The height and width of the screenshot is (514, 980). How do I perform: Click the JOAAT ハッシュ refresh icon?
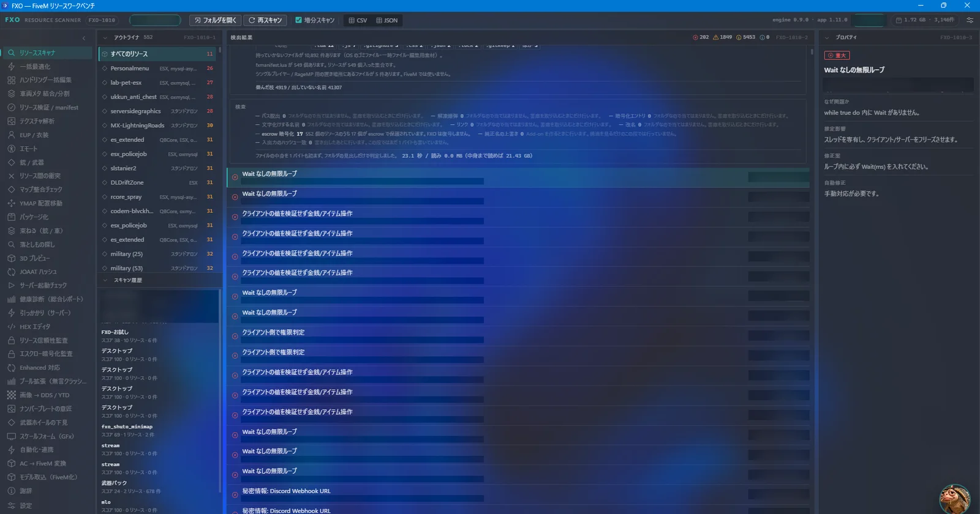click(11, 272)
